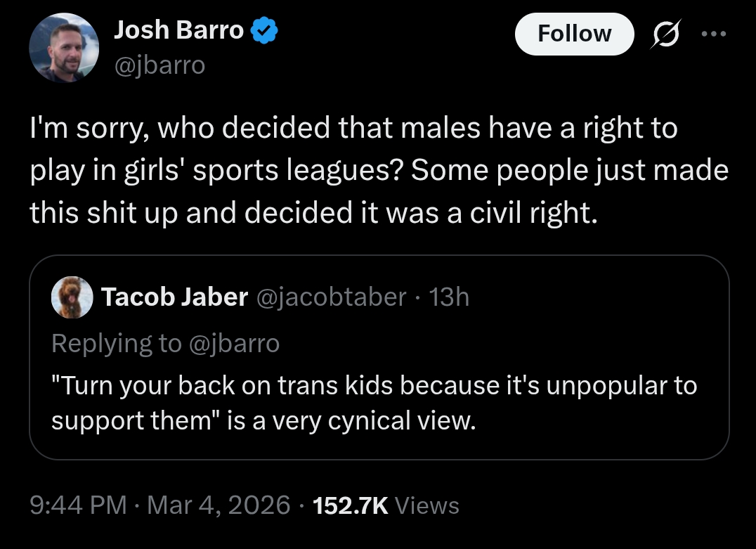Click Tacob Jaber's dog avatar

(72, 297)
